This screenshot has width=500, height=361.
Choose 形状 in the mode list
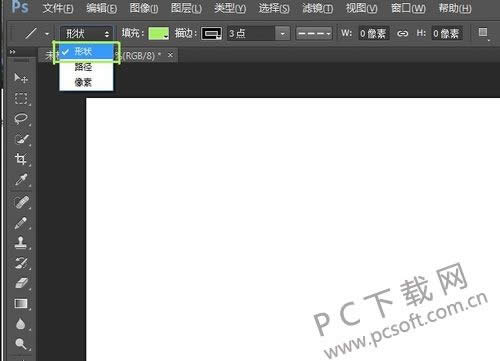pyautogui.click(x=86, y=51)
